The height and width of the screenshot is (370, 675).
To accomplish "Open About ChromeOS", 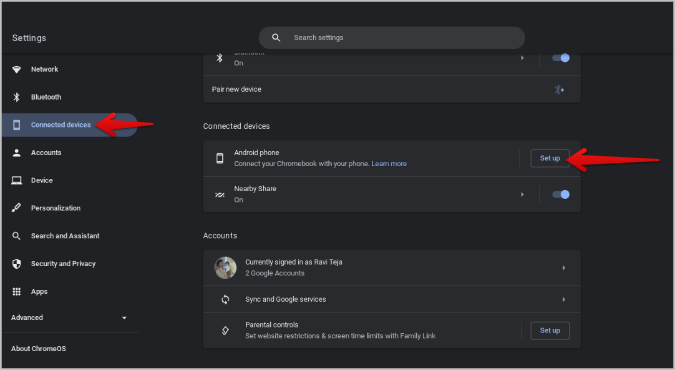I will click(x=38, y=348).
